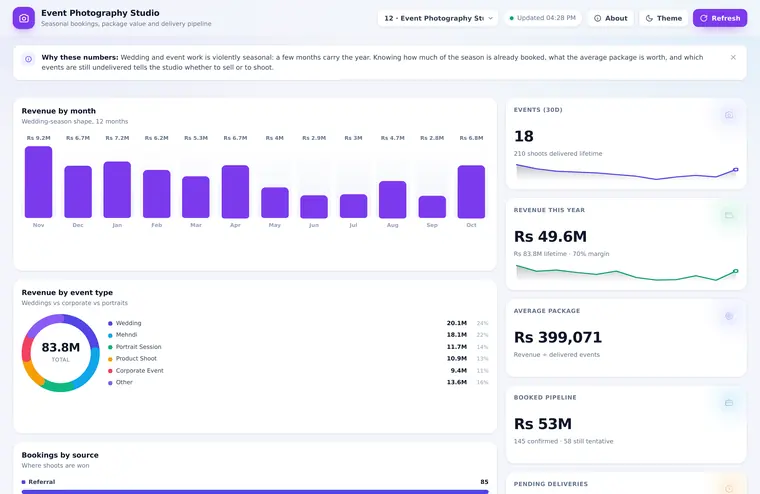The image size is (760, 494).
Task: Click the Events sparkline end marker
Action: tap(736, 170)
